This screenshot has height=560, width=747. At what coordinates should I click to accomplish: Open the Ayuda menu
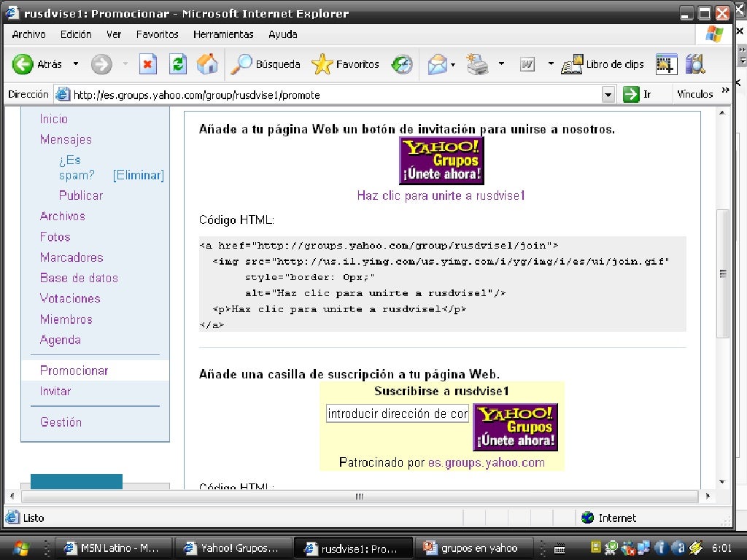[283, 34]
